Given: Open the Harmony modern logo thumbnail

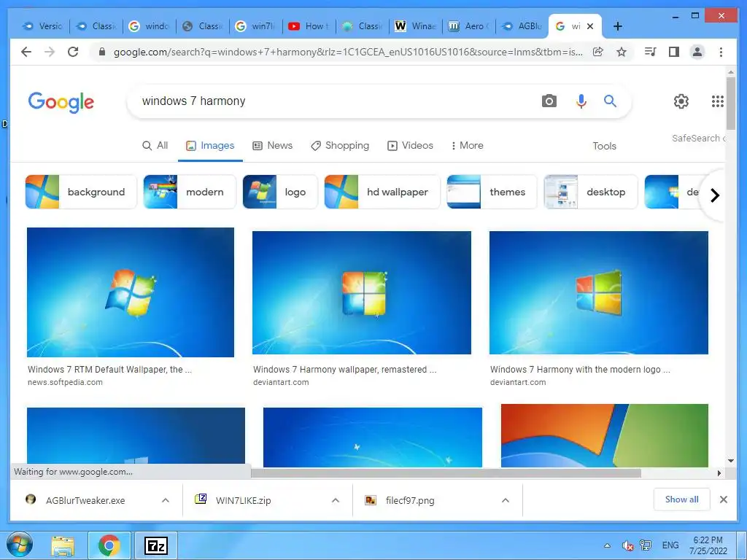Looking at the screenshot, I should click(599, 293).
